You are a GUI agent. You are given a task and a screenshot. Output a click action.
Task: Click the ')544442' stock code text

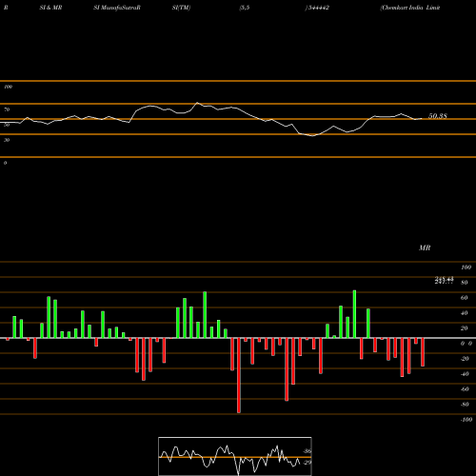[317, 8]
